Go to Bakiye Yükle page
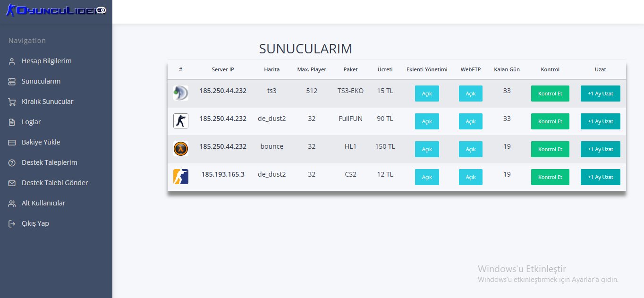 (x=41, y=142)
